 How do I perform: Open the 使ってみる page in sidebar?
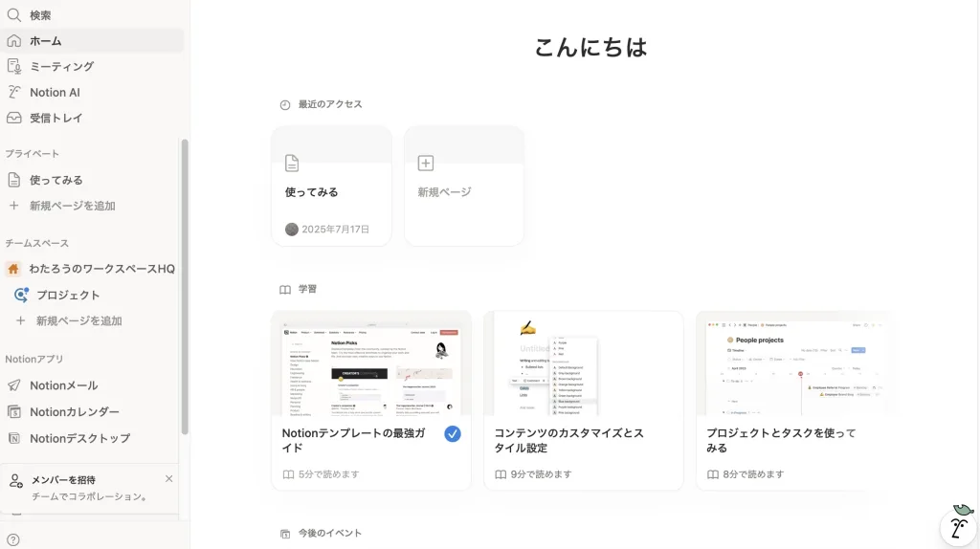56,180
